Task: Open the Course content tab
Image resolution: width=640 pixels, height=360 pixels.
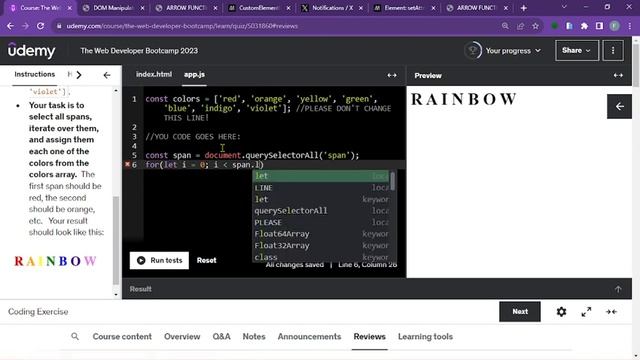Action: click(122, 336)
